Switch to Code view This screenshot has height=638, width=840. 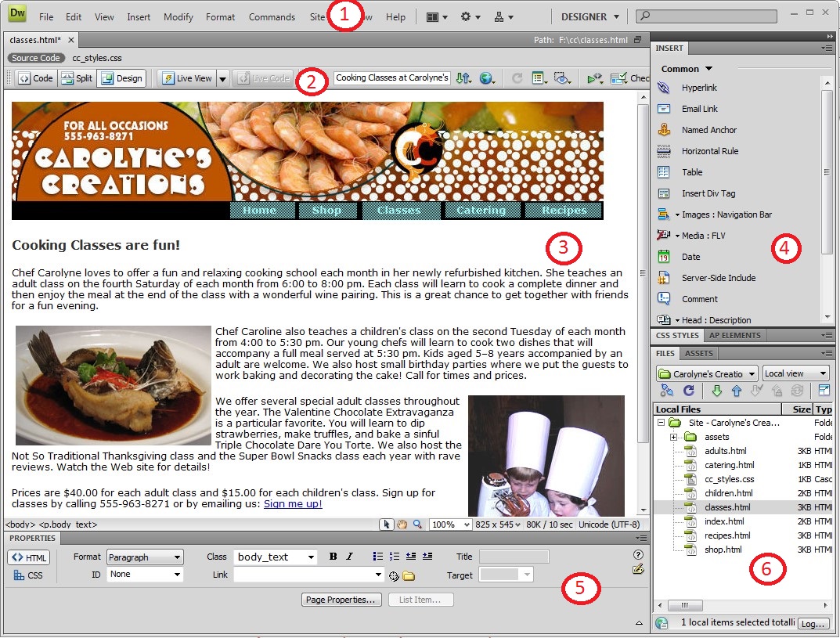(x=36, y=78)
